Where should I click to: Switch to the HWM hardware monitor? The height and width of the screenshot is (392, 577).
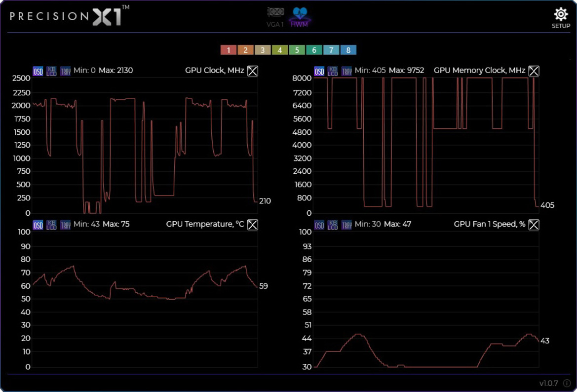pos(300,17)
